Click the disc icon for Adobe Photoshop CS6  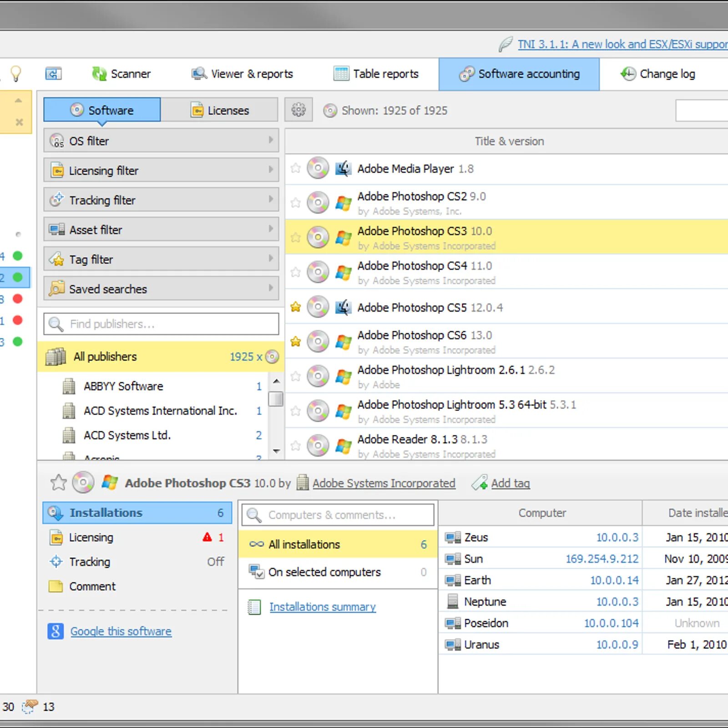click(x=318, y=341)
